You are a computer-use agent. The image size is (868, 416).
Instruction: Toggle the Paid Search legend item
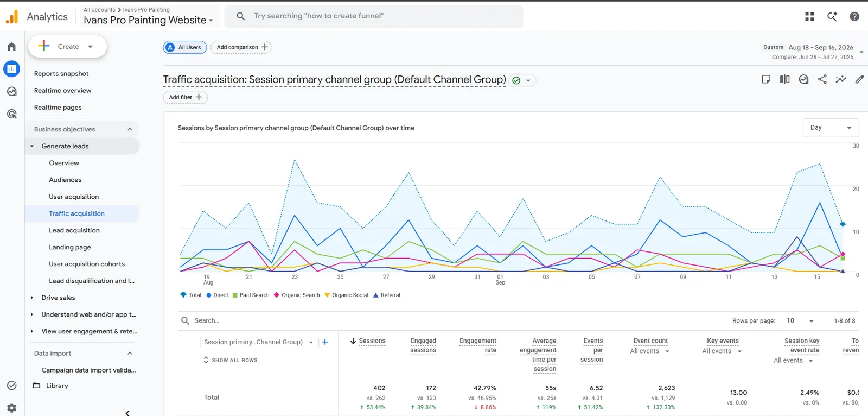click(x=251, y=295)
